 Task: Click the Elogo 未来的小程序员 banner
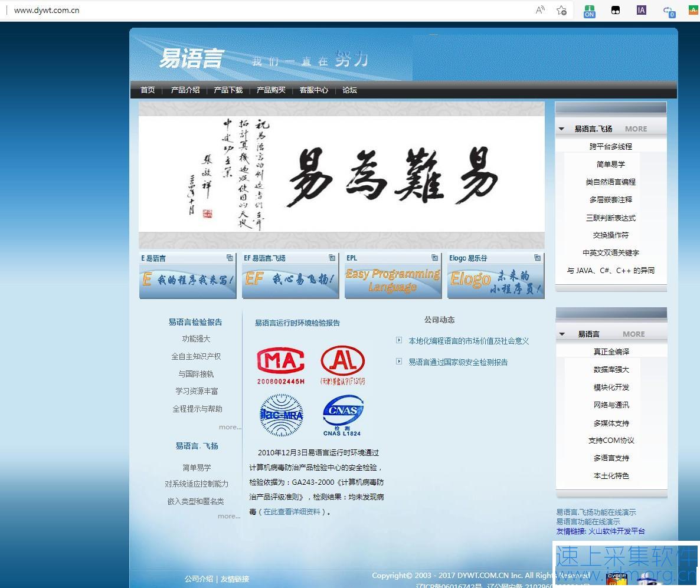click(496, 281)
